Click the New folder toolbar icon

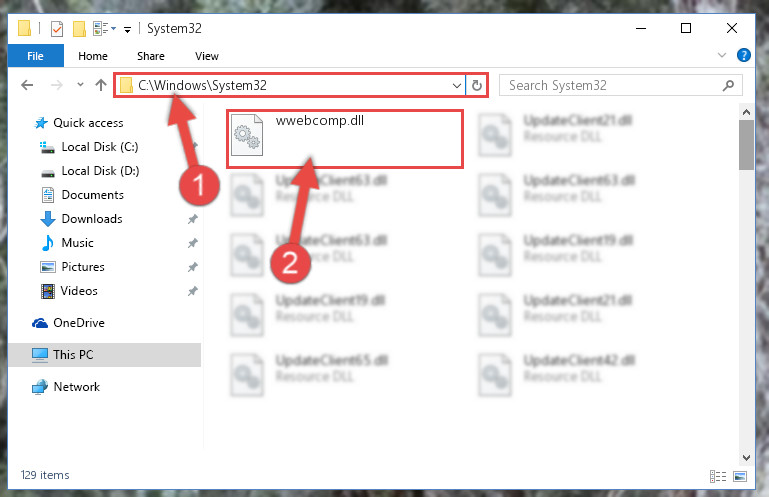click(79, 29)
